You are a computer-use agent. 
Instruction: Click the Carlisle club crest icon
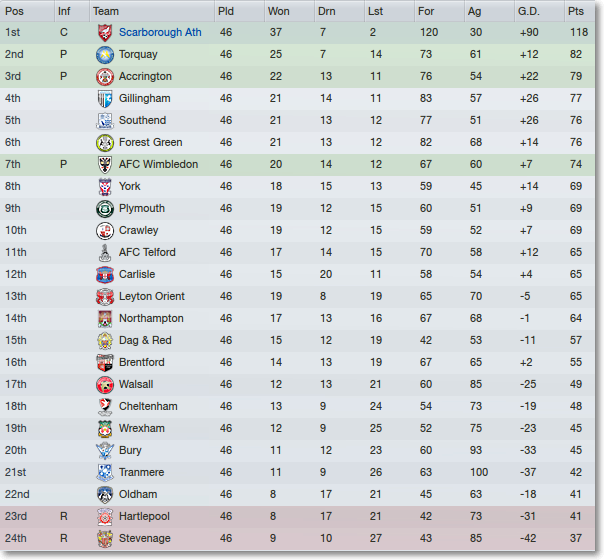tap(105, 274)
